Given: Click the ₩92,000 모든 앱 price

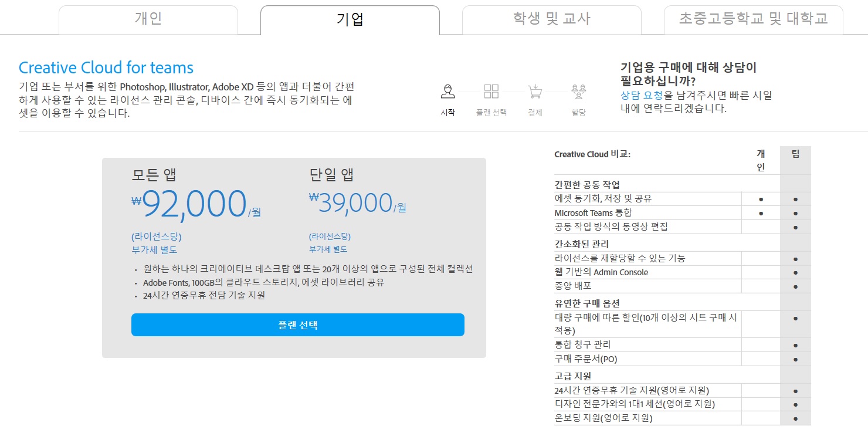Looking at the screenshot, I should [196, 204].
